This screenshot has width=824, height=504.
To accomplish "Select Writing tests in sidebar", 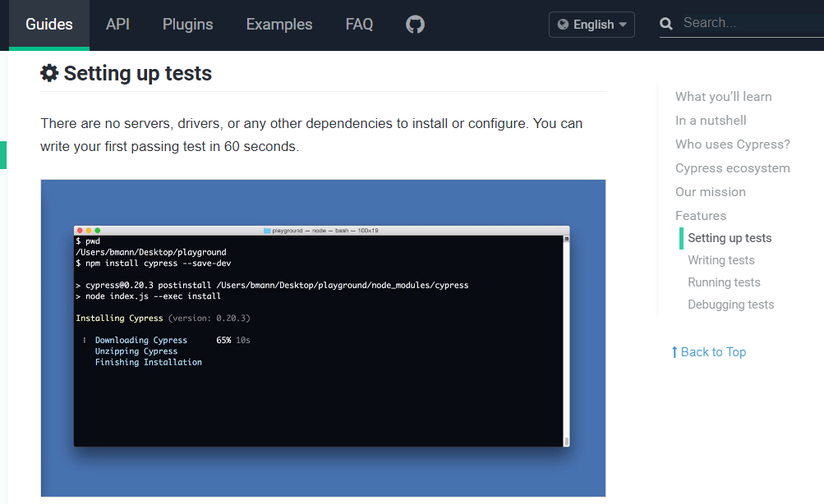I will pyautogui.click(x=720, y=260).
